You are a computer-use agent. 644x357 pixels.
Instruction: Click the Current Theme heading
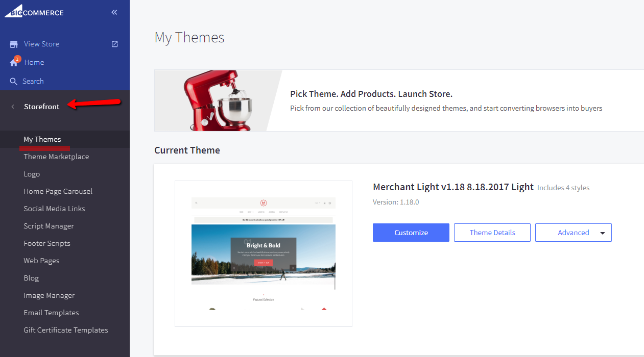click(x=187, y=150)
